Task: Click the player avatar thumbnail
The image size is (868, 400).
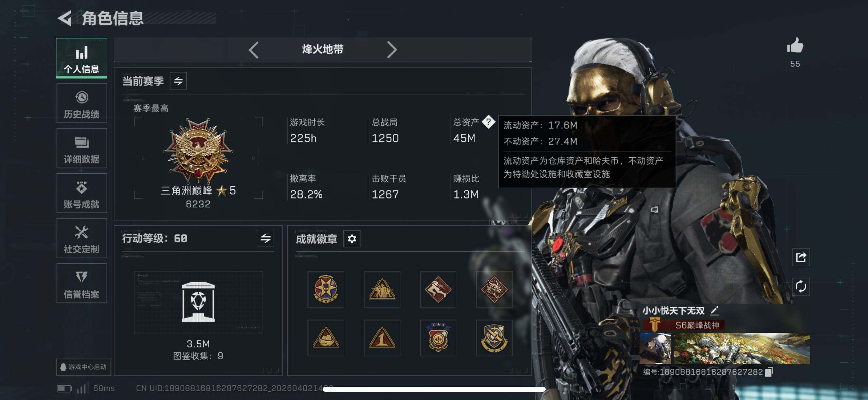Action: coord(655,349)
